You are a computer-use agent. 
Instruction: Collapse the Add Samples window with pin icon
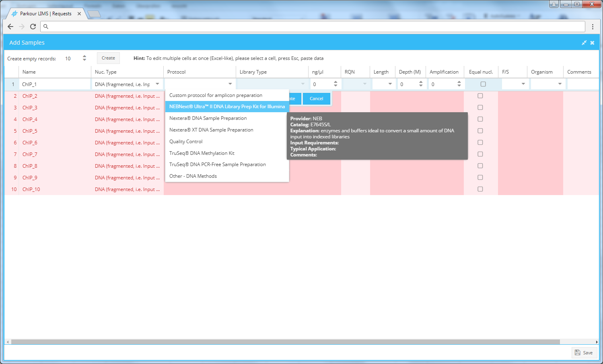click(584, 43)
